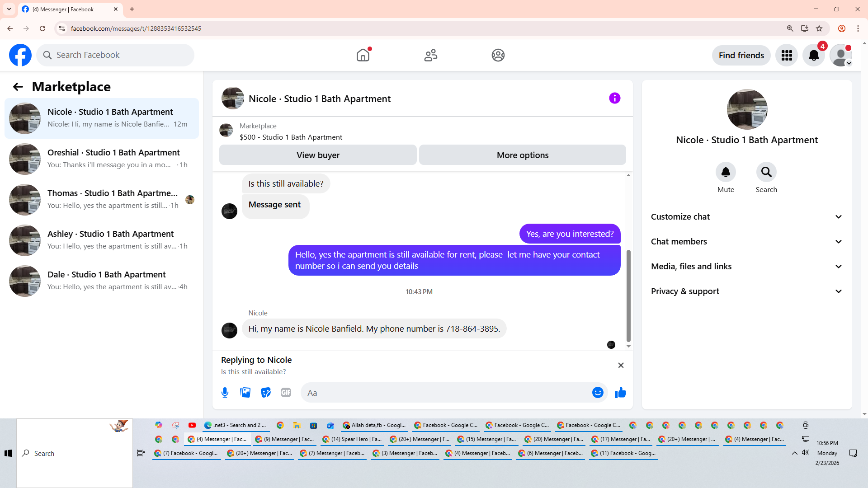Expand Media, files and links section
The image size is (868, 488).
(x=747, y=267)
